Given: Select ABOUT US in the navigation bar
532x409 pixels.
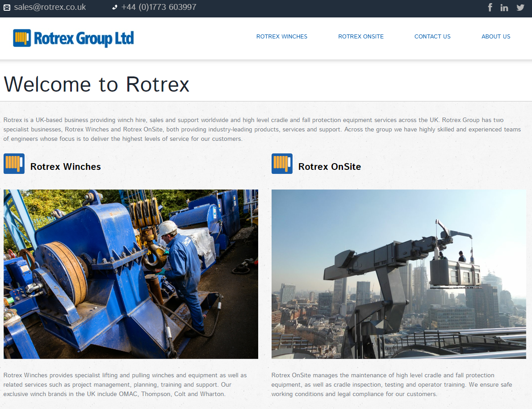Looking at the screenshot, I should tap(496, 37).
